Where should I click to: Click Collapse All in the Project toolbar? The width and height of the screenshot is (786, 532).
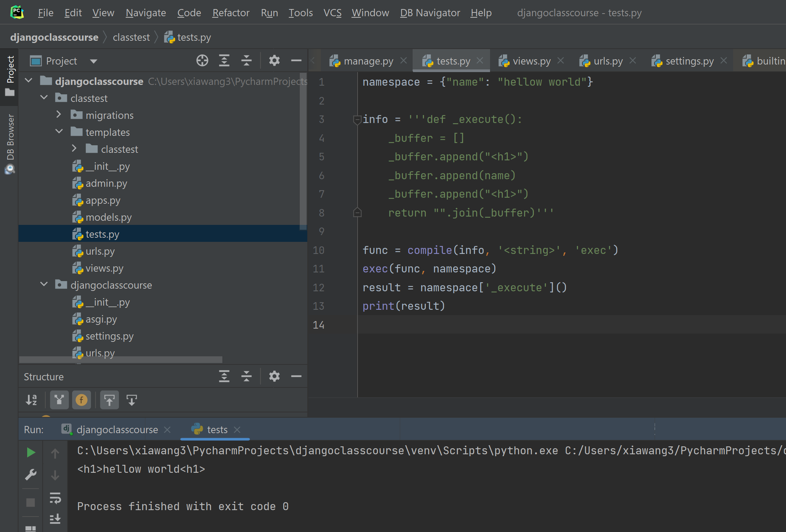coord(247,61)
